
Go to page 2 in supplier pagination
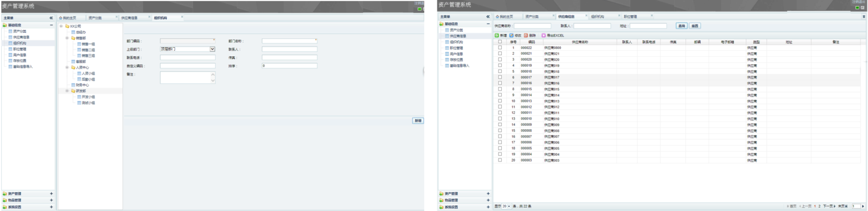click(819, 206)
